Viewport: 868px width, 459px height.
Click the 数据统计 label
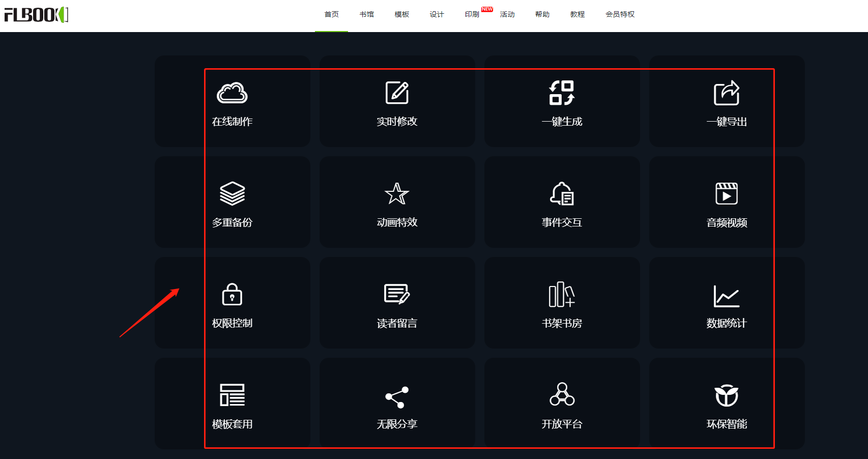tap(727, 323)
